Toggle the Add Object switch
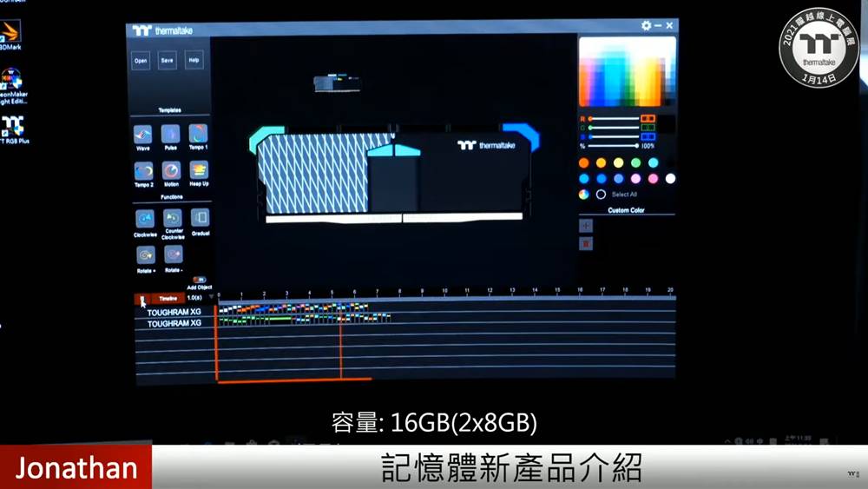 coord(200,280)
